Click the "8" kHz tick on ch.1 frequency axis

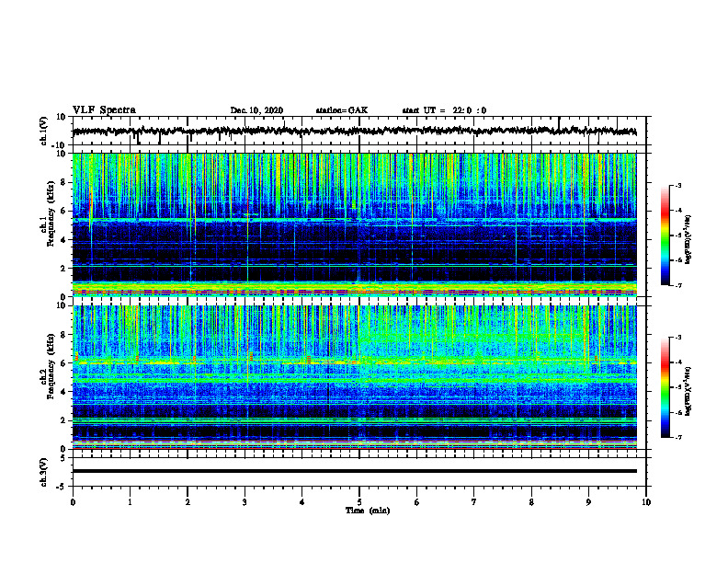64,182
